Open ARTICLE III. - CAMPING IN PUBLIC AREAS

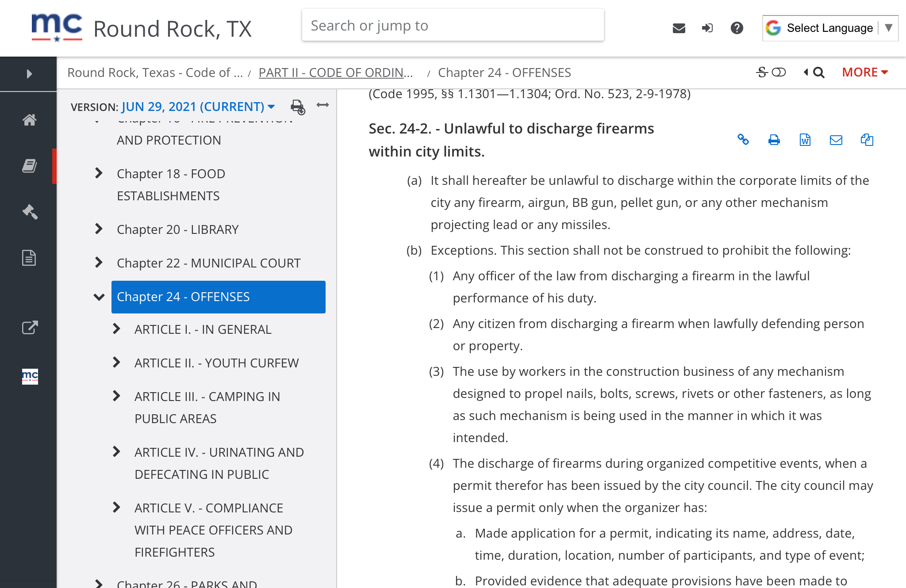pyautogui.click(x=207, y=408)
